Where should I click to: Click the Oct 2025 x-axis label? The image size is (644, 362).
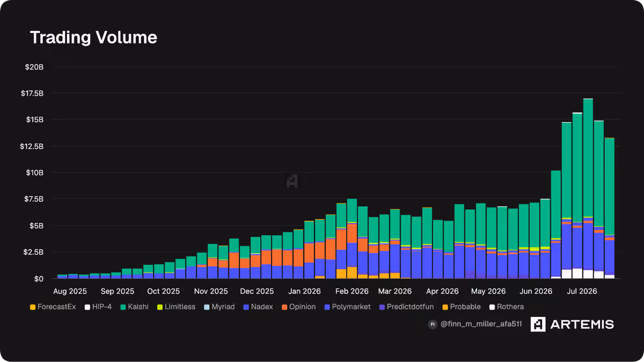(164, 291)
